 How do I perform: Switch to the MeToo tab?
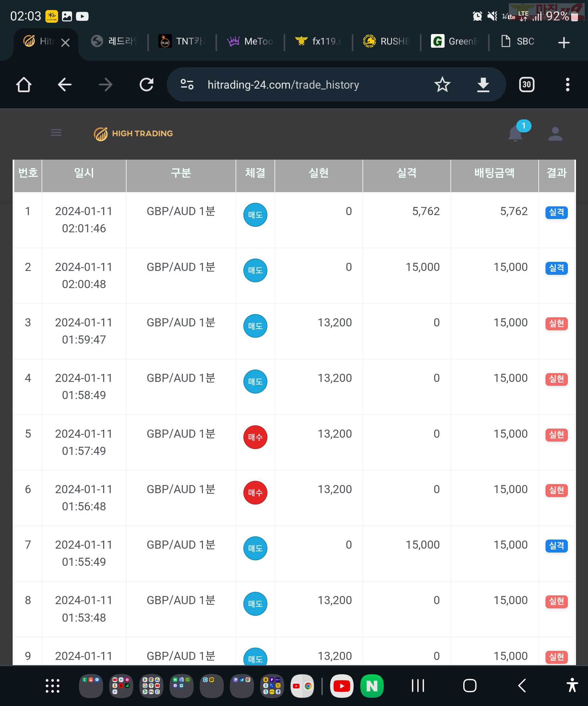[x=250, y=41]
